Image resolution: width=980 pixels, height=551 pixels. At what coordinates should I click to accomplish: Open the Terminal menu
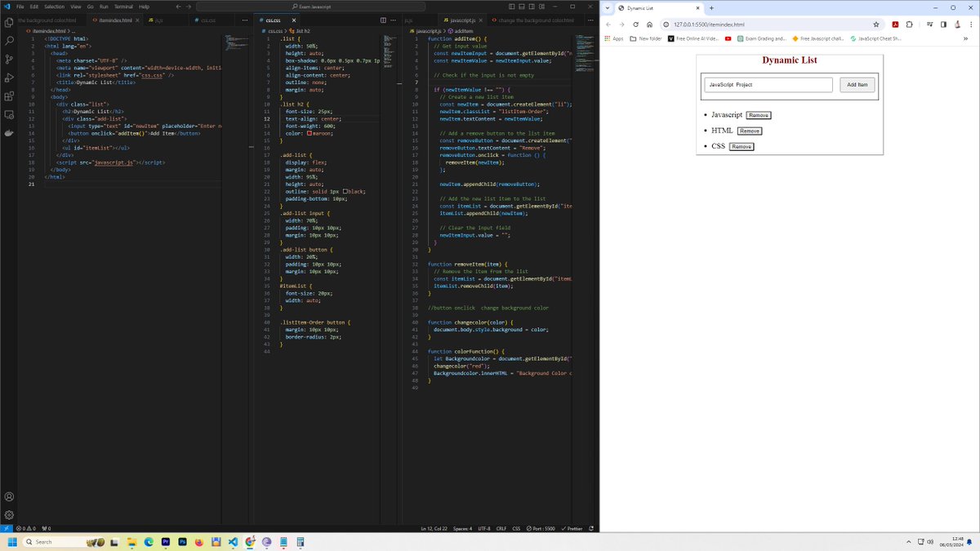pyautogui.click(x=122, y=7)
